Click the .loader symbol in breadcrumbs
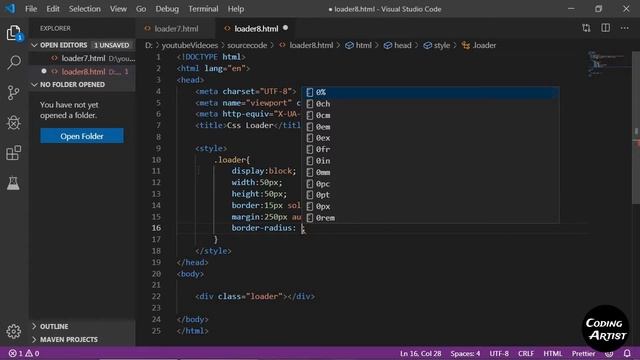Image resolution: width=640 pixels, height=360 pixels. coord(479,45)
